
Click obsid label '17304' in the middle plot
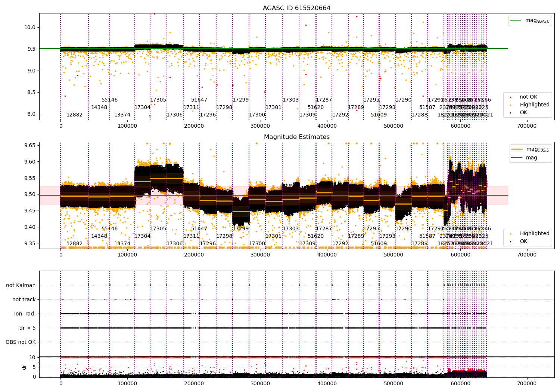point(143,236)
